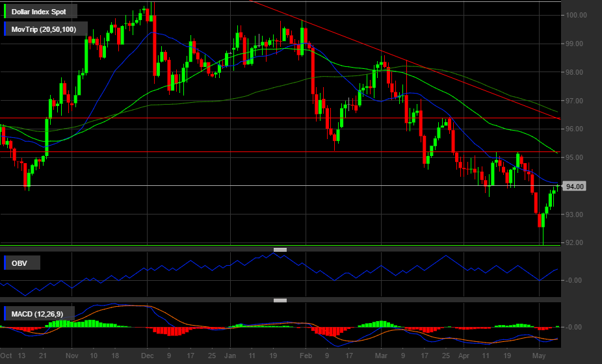Click the resize handle above the OBV panel
Screen dimensions: 602x364
coord(280,250)
